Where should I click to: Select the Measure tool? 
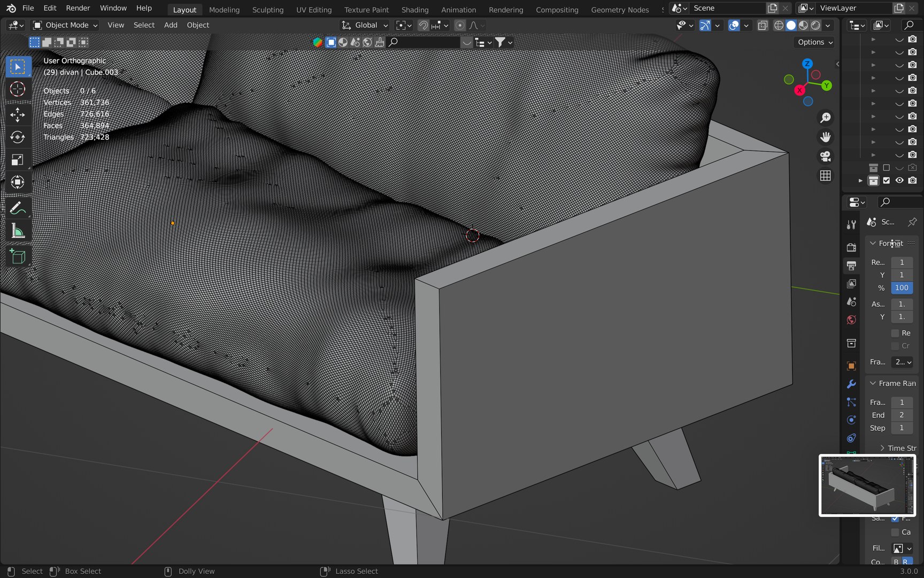tap(18, 231)
